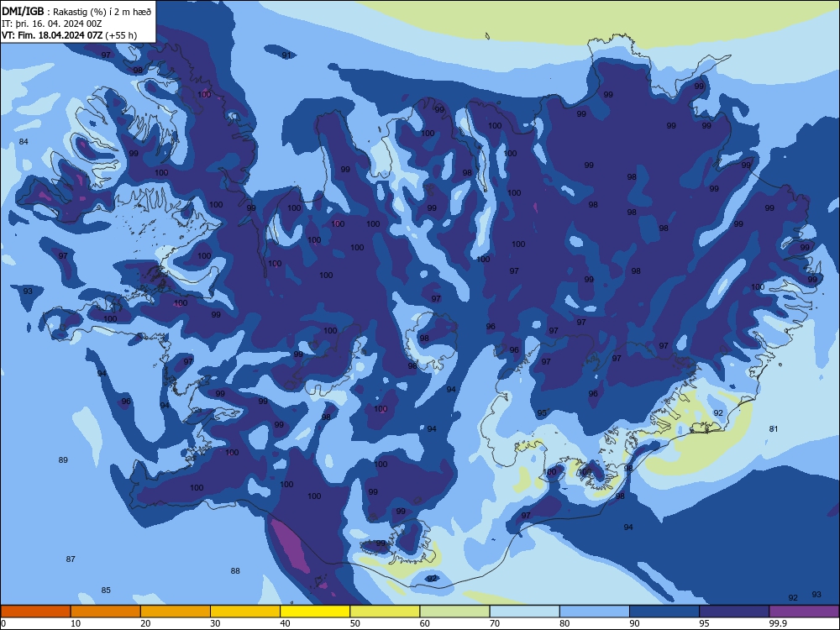Image resolution: width=840 pixels, height=630 pixels.
Task: Click the bright yellow 40–50 legend swatch
Action: 315,612
